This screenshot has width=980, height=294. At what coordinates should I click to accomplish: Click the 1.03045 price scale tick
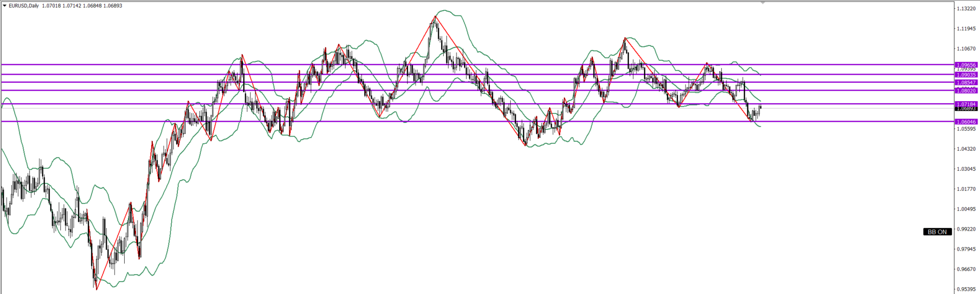point(966,169)
